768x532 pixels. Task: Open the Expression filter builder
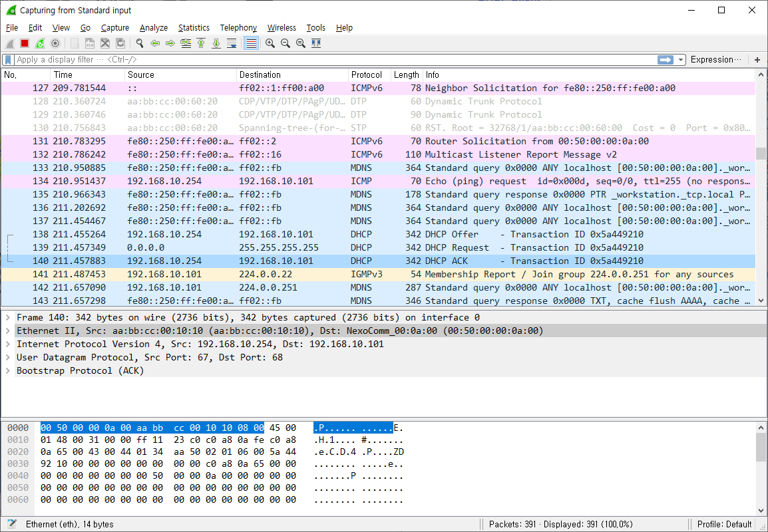coord(715,60)
